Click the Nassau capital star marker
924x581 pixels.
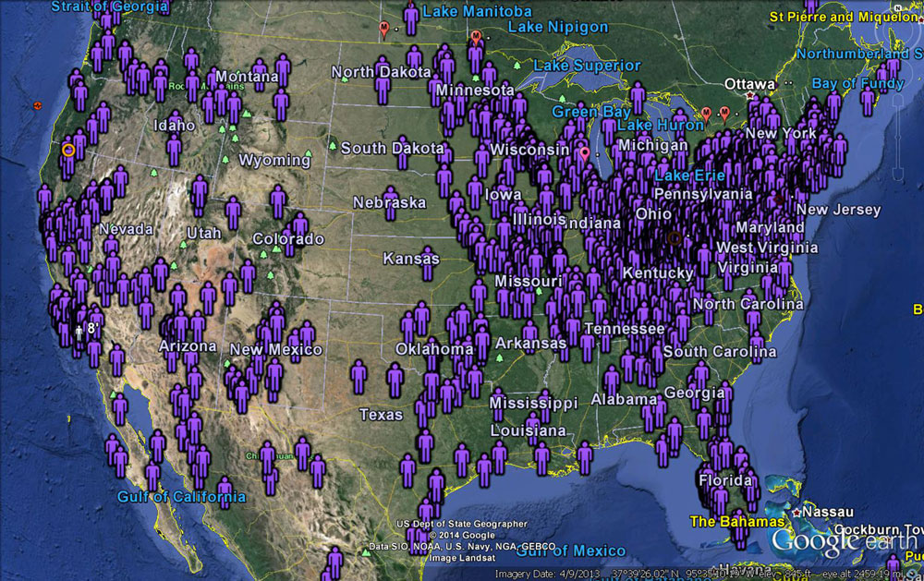tap(796, 512)
